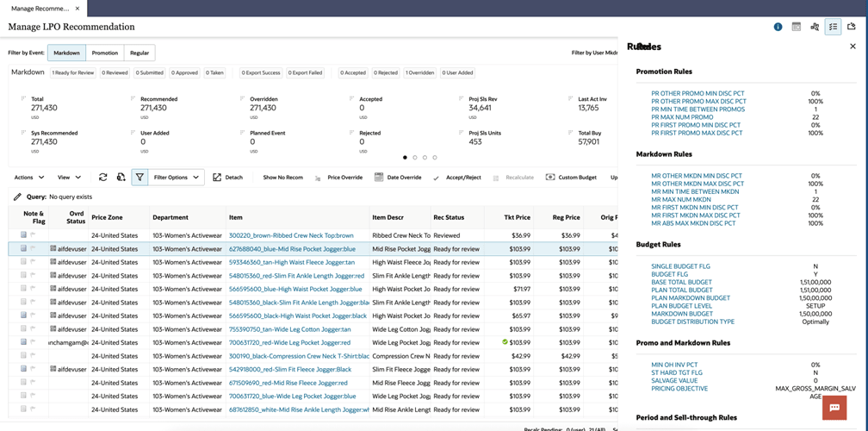Open the View dropdown menu
Image resolution: width=868 pixels, height=431 pixels.
tap(70, 178)
